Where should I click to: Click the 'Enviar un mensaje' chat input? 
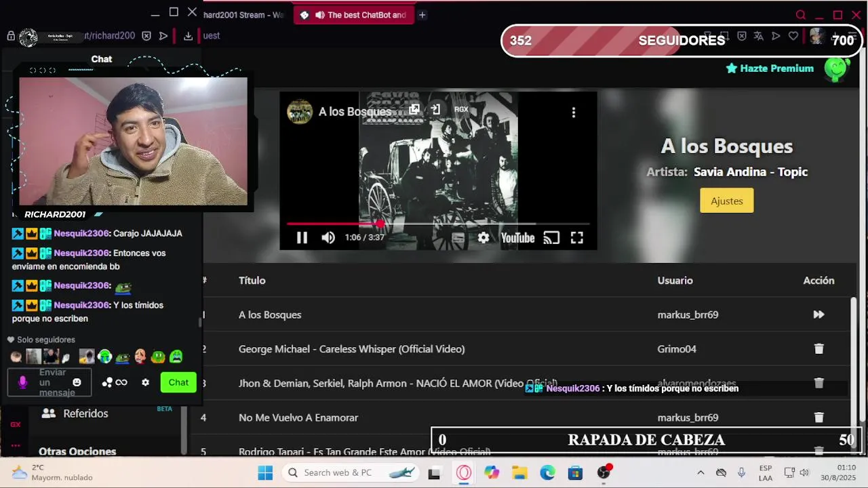(50, 383)
